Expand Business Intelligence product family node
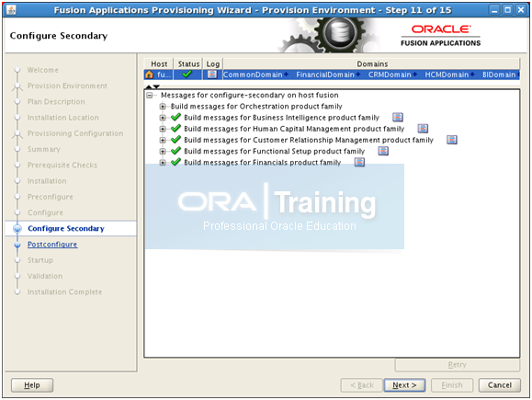 click(163, 118)
